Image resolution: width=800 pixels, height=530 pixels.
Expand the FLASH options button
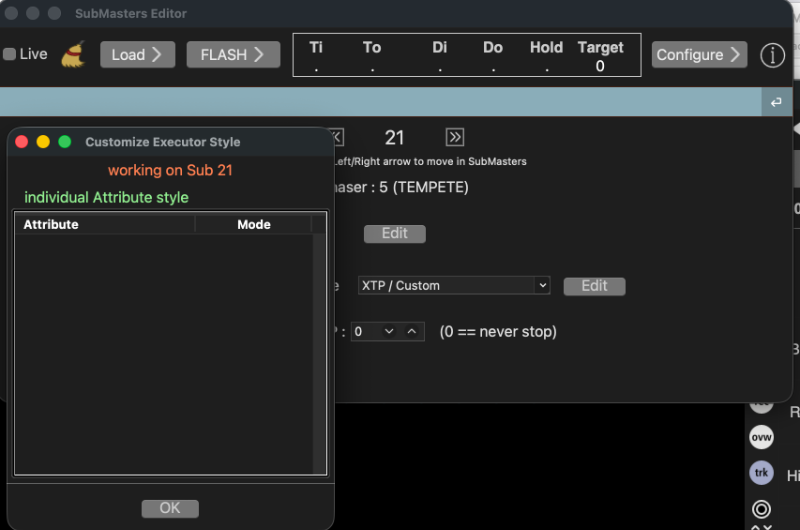pos(233,55)
